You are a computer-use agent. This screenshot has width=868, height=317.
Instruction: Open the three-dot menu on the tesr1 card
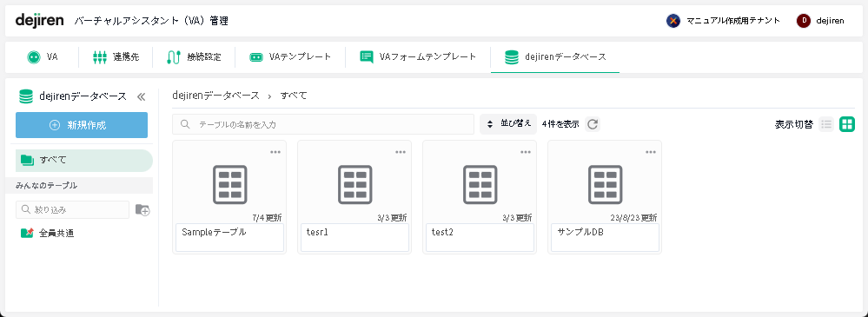401,152
